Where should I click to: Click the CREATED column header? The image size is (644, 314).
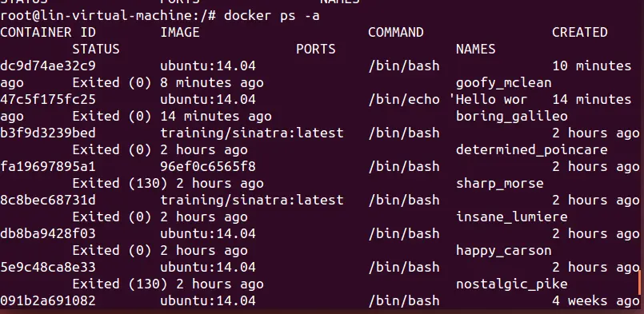tap(579, 33)
